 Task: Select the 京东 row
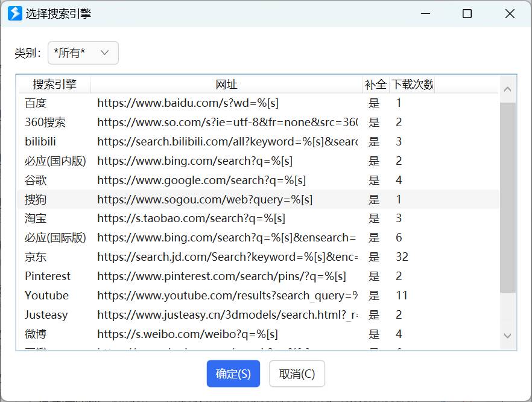(259, 257)
